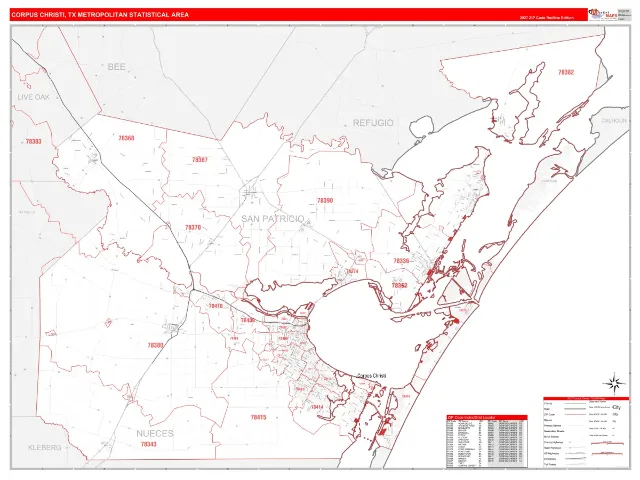640x480 pixels.
Task: Click ZIP code label 78415
Action: click(x=258, y=417)
